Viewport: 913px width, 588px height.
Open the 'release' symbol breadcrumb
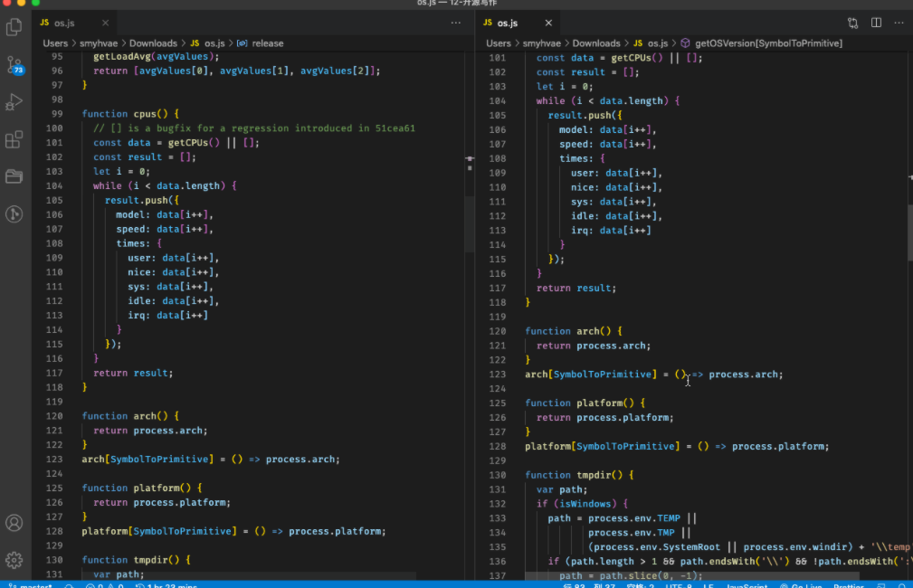tap(261, 43)
